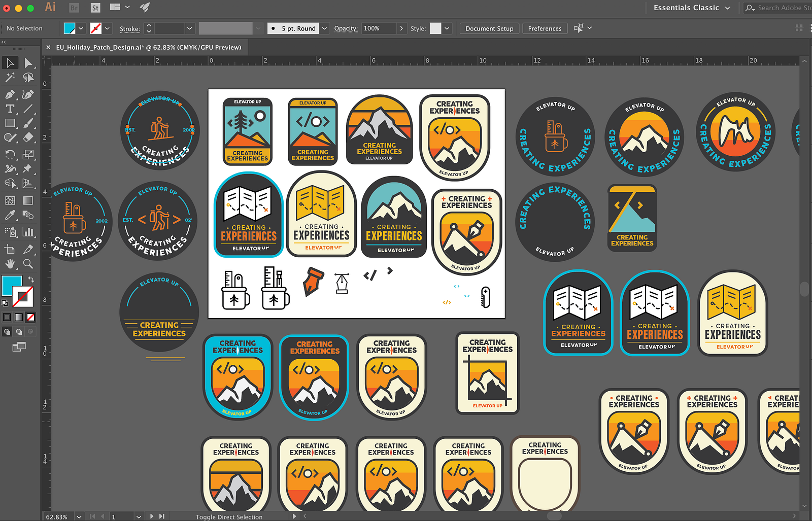Pick the Lasso tool

point(28,78)
